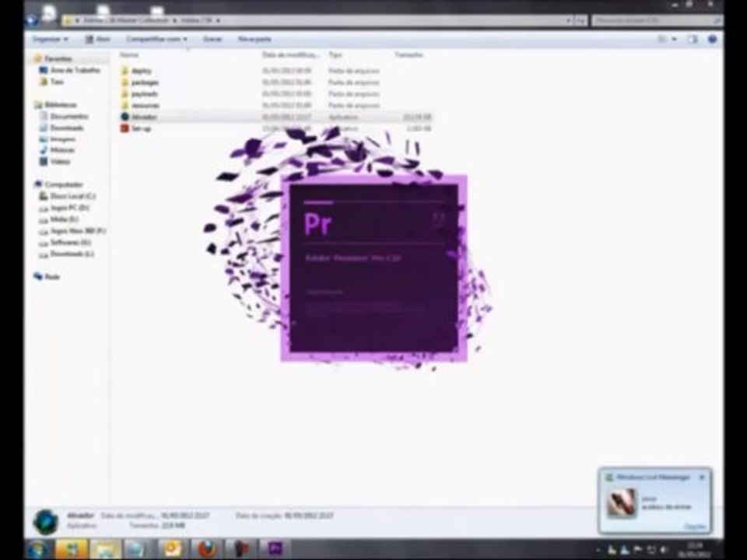Click the Set-up application icon
The width and height of the screenshot is (747, 560).
[124, 128]
